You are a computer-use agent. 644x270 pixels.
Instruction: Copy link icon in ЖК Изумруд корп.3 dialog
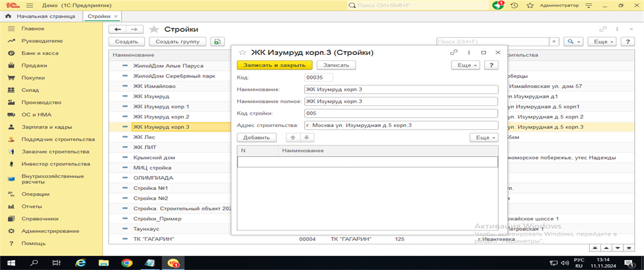(454, 52)
